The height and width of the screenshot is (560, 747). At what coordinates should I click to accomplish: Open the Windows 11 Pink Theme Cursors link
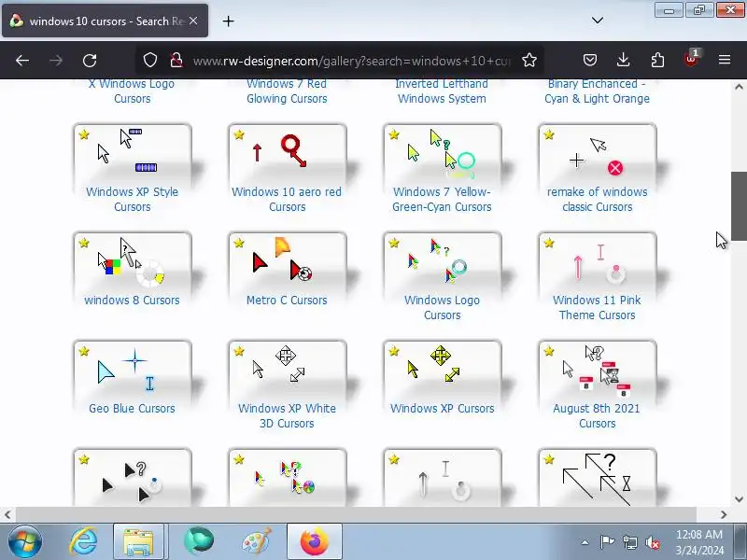click(597, 308)
